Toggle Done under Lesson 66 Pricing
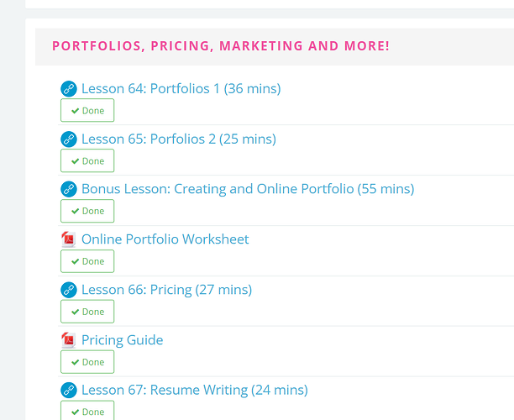This screenshot has height=420, width=514. [x=87, y=312]
